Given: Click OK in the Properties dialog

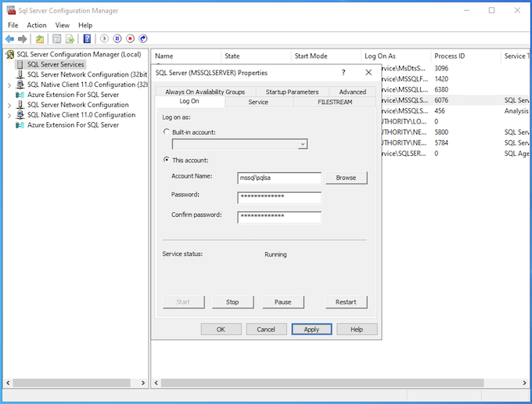Looking at the screenshot, I should pos(221,330).
